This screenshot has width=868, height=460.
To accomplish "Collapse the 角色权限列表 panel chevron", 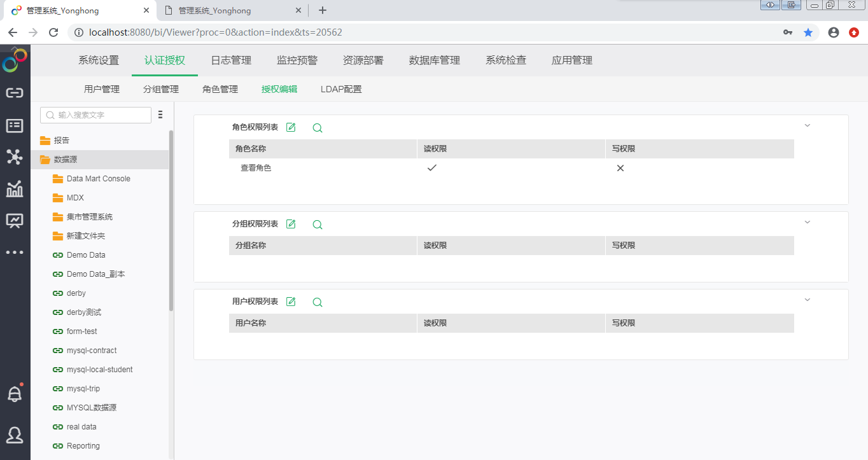I will coord(808,125).
